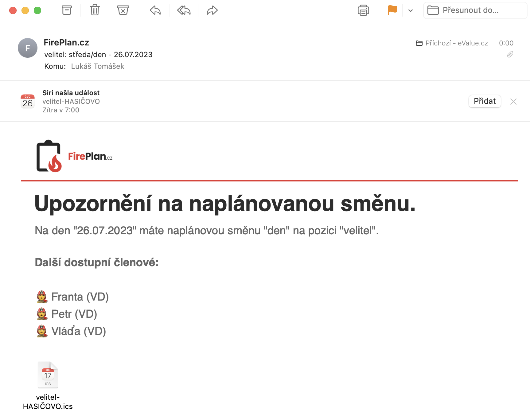Open the Přesunout do… folder selector
This screenshot has height=420, width=530.
(x=475, y=10)
